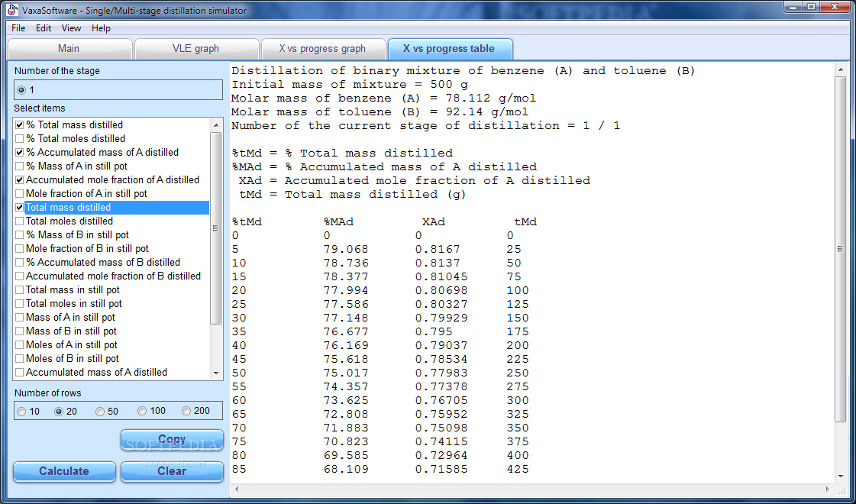
Task: Click results horizontal scroll left arrow
Action: tap(237, 489)
